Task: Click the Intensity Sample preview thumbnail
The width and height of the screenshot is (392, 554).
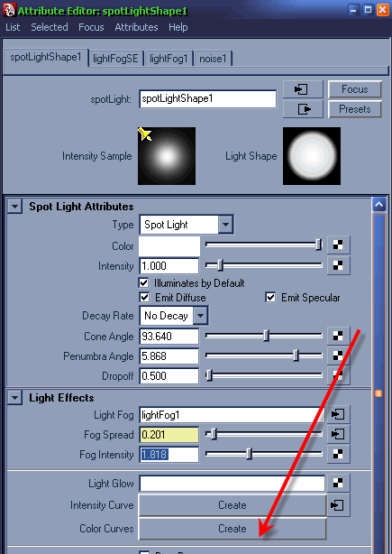Action: 167,156
